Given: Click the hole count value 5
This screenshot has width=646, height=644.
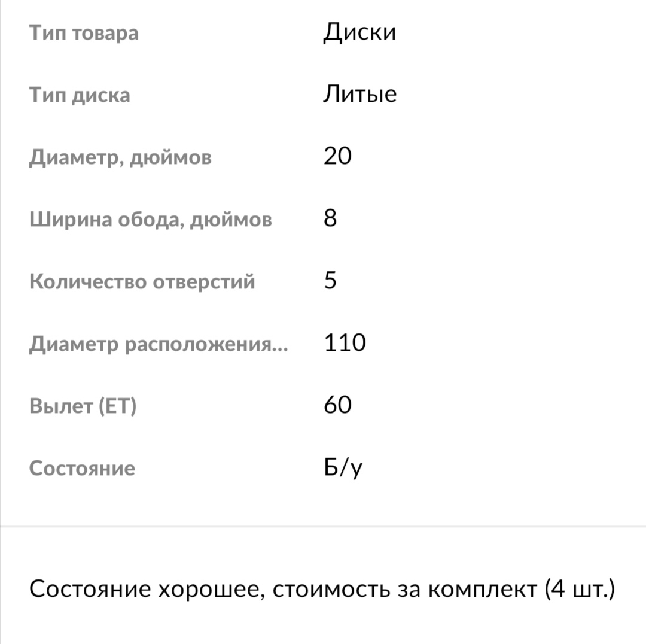Looking at the screenshot, I should coord(330,281).
